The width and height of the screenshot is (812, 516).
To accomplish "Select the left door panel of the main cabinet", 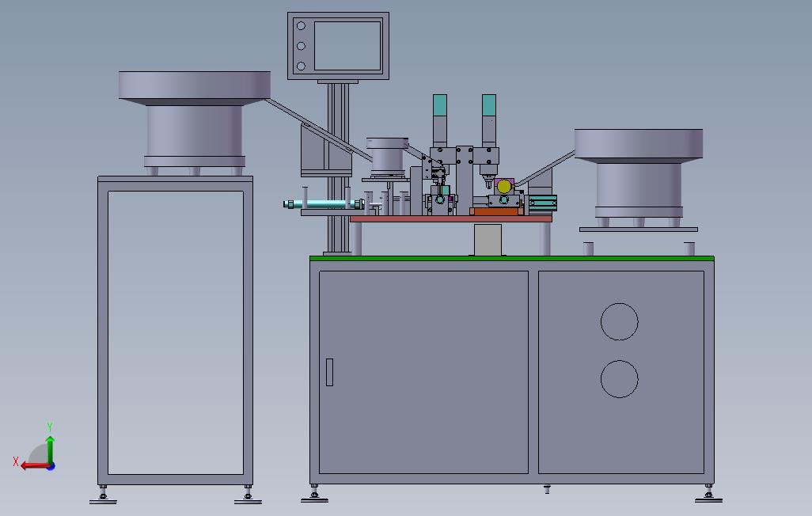I will pyautogui.click(x=423, y=372).
